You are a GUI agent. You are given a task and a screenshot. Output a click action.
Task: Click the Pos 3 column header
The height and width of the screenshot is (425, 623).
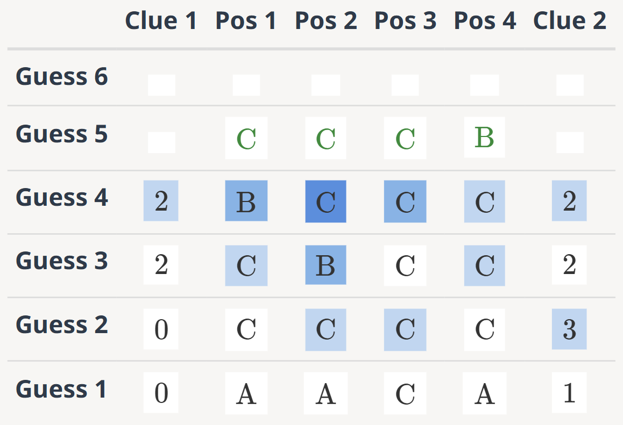[x=405, y=21]
